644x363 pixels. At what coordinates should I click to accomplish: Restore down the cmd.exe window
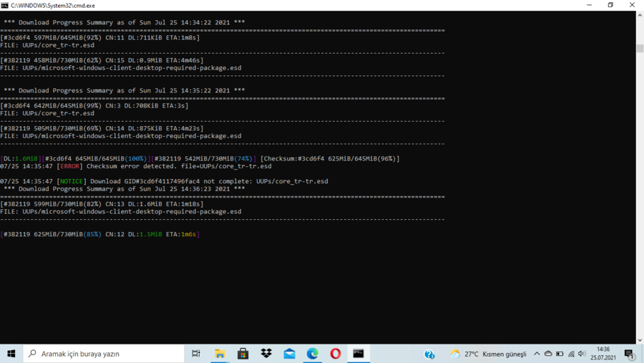611,5
